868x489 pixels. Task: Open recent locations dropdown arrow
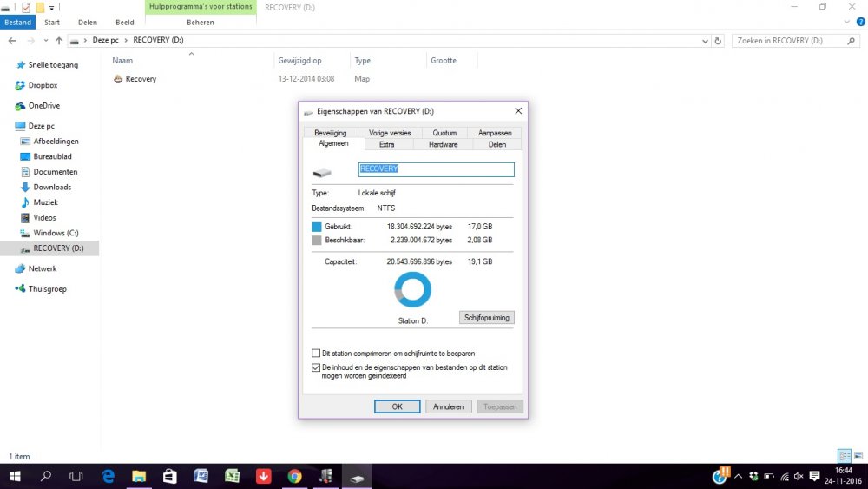(45, 41)
